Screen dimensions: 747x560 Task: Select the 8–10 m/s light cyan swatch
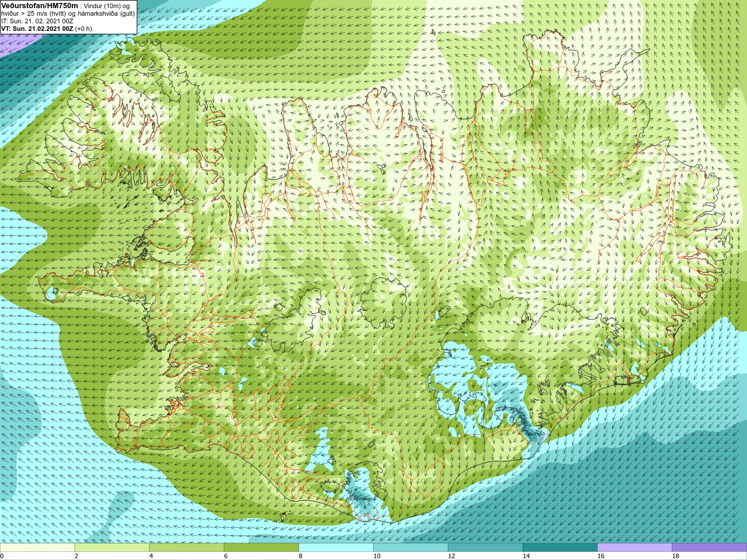tap(336, 548)
